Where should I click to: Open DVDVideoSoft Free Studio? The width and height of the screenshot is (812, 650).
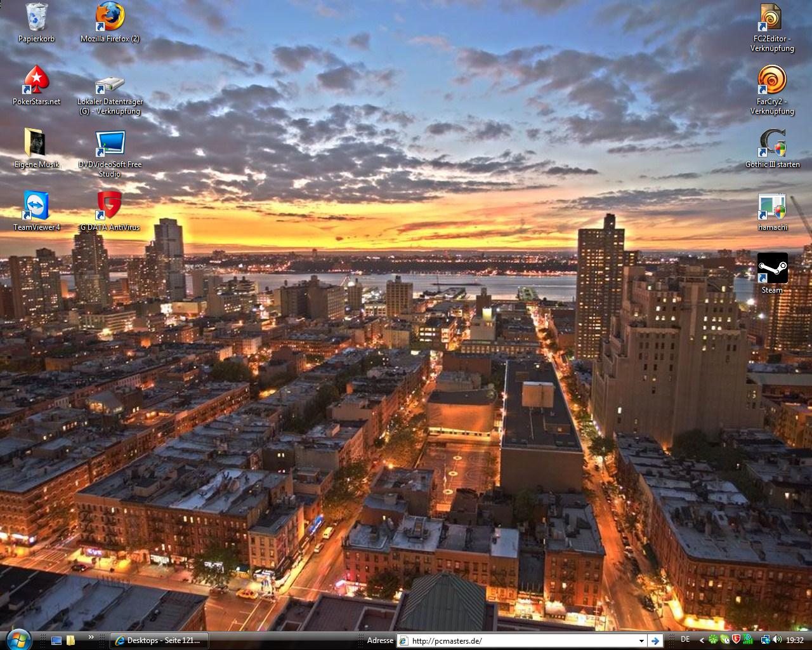[110, 143]
